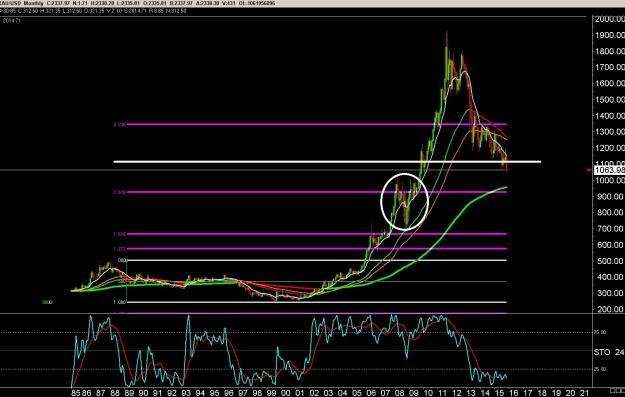Select year 95 on the time axis
Screen dimensions: 625x397
(214, 393)
